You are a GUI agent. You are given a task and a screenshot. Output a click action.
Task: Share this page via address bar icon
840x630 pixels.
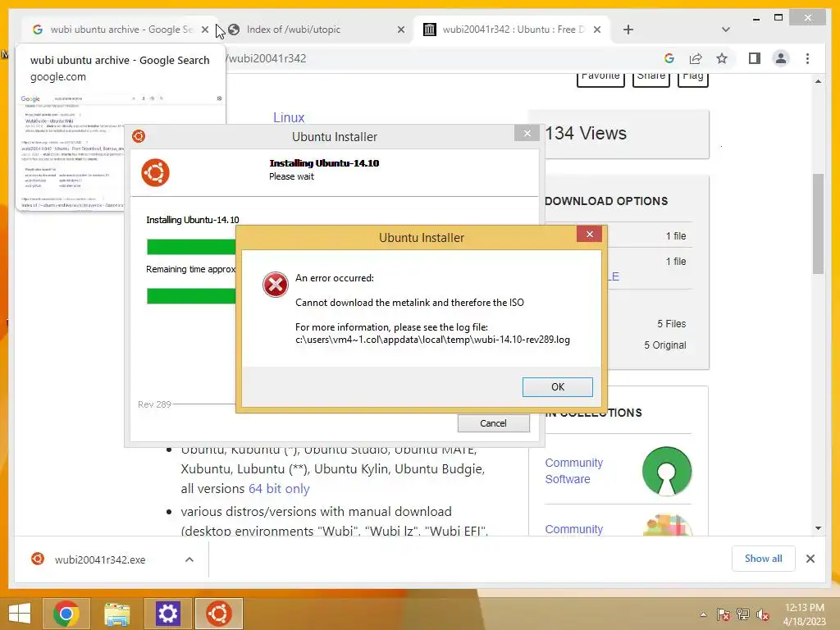coord(696,58)
